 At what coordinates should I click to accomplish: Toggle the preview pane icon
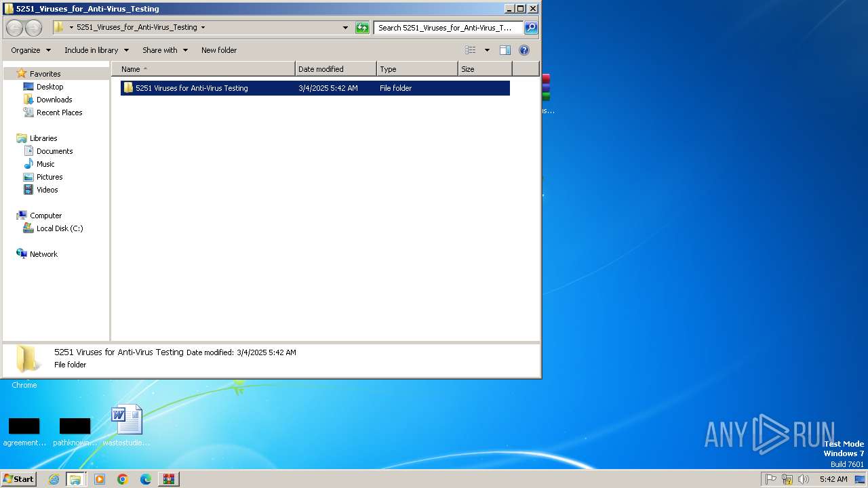click(505, 50)
